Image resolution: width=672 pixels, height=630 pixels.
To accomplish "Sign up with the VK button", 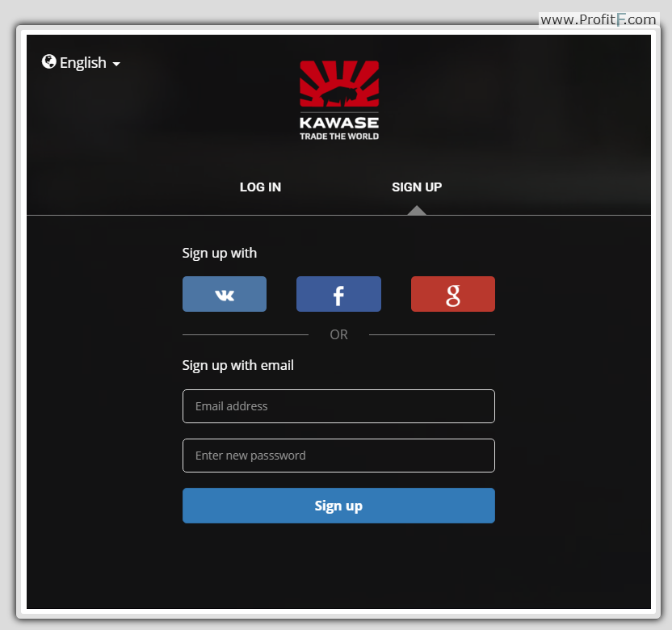I will click(x=225, y=294).
